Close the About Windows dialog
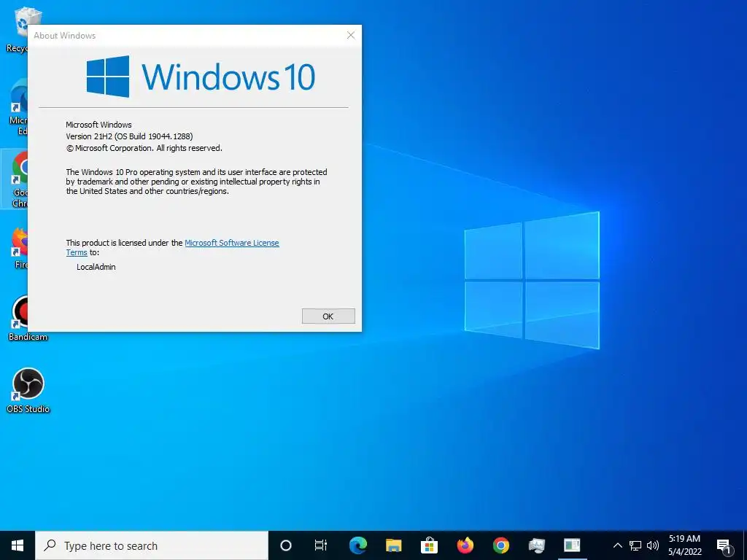 click(x=351, y=35)
